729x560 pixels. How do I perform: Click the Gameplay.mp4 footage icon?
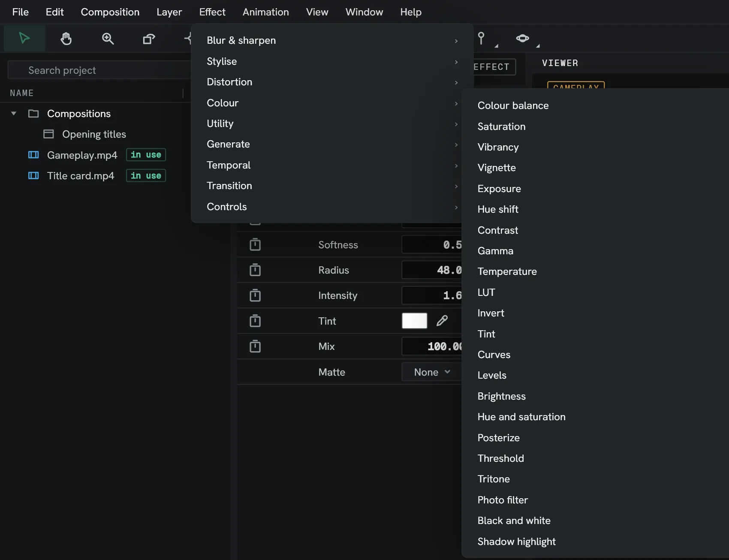click(x=33, y=155)
